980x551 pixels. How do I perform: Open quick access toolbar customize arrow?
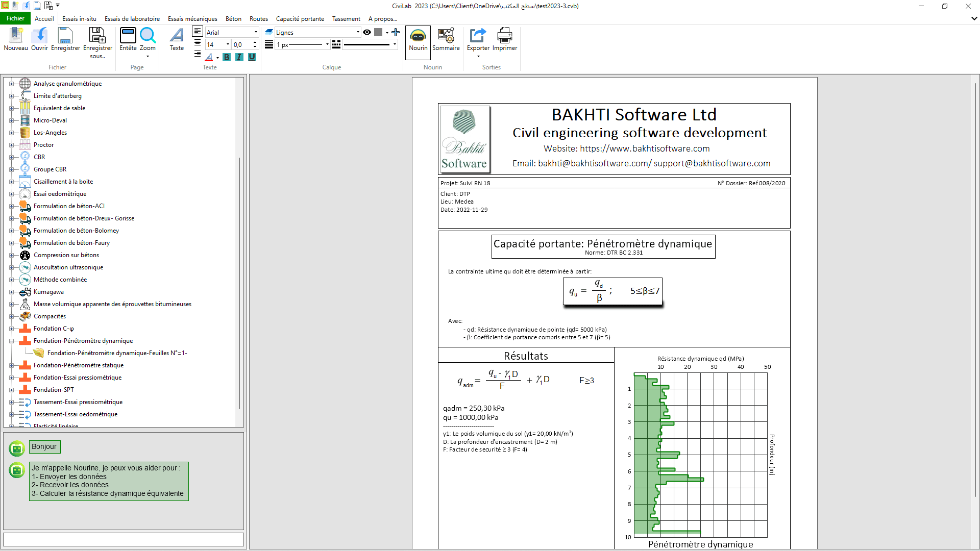[58, 6]
